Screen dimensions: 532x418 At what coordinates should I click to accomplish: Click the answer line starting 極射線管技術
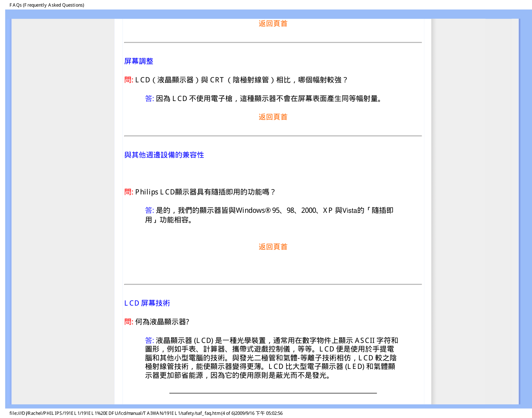(x=270, y=366)
